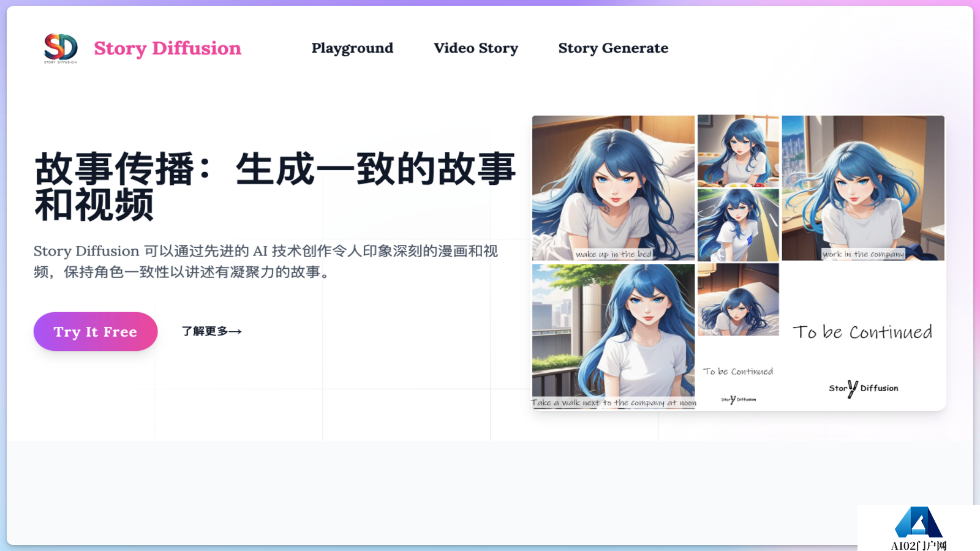This screenshot has height=551, width=980.
Task: Follow the 了解更多 link
Action: tap(212, 331)
